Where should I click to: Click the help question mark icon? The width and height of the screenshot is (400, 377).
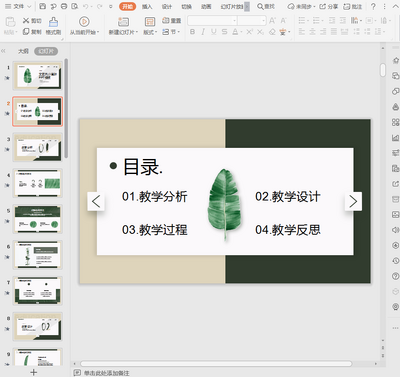coord(373,6)
